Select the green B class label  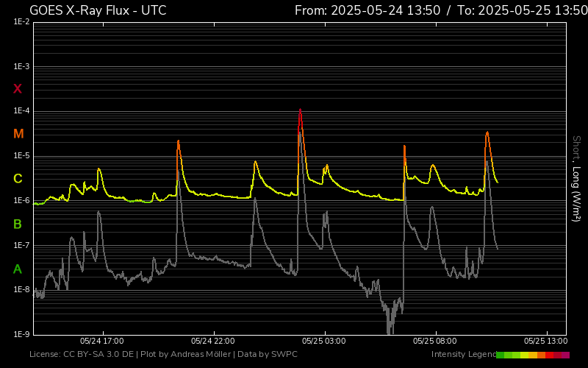click(x=18, y=224)
